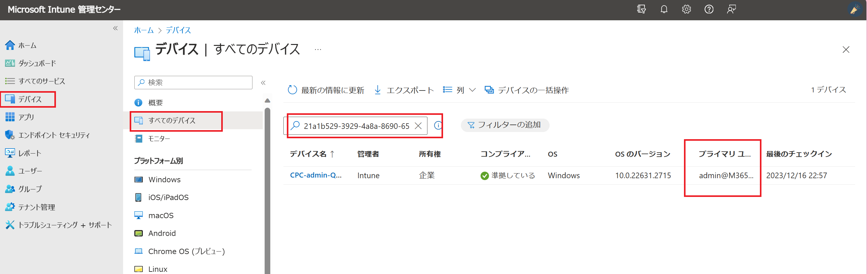Sort by OS のバージョン column header
This screenshot has width=868, height=274.
point(643,154)
